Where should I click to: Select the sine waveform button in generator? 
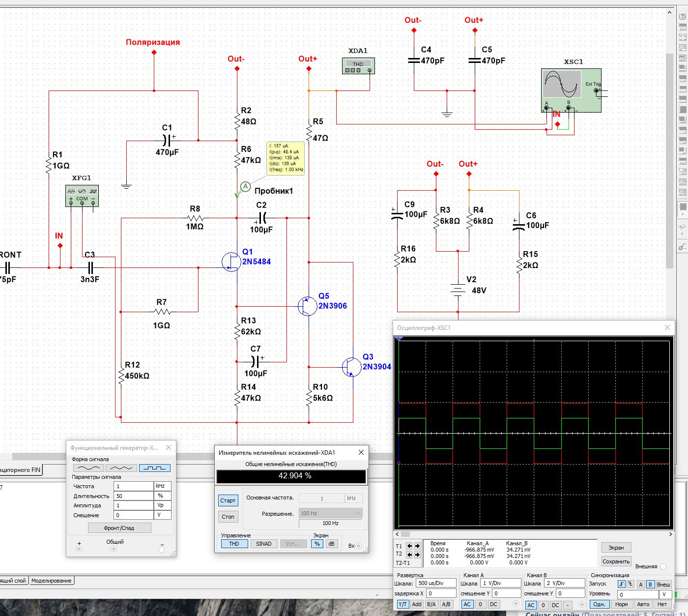click(x=88, y=468)
